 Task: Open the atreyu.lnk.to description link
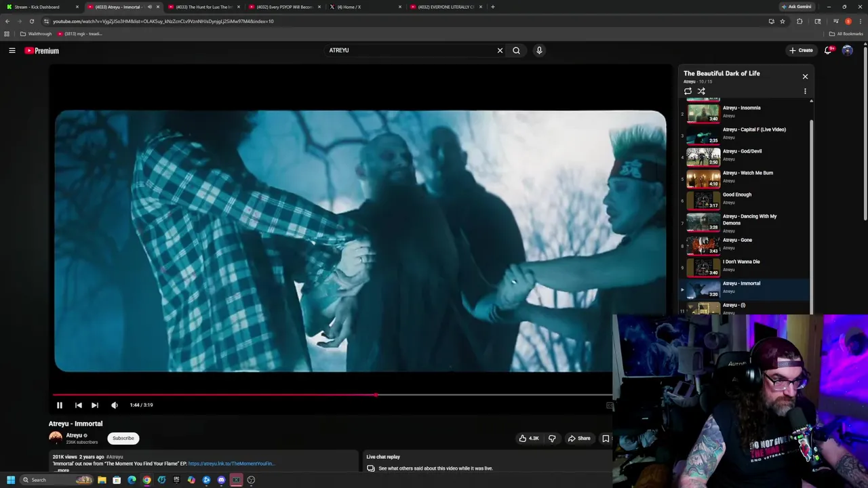tap(231, 464)
